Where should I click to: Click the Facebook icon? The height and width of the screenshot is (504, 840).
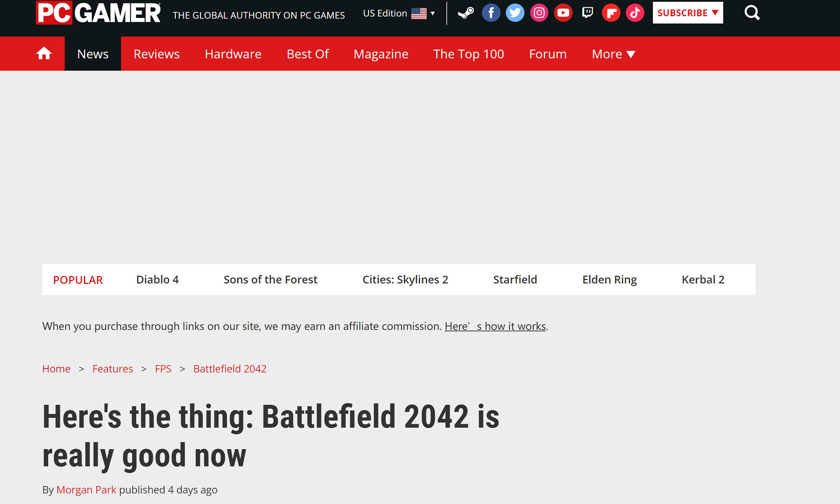(x=491, y=12)
